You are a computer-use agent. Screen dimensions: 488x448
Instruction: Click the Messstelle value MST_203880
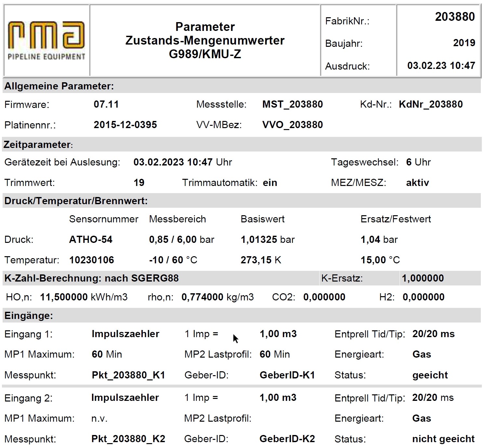coord(293,104)
